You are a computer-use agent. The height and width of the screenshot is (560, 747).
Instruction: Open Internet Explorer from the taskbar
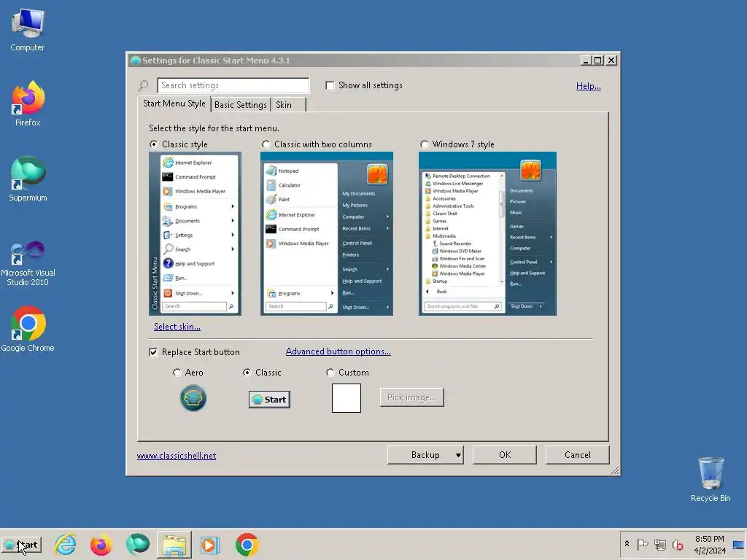coord(65,545)
